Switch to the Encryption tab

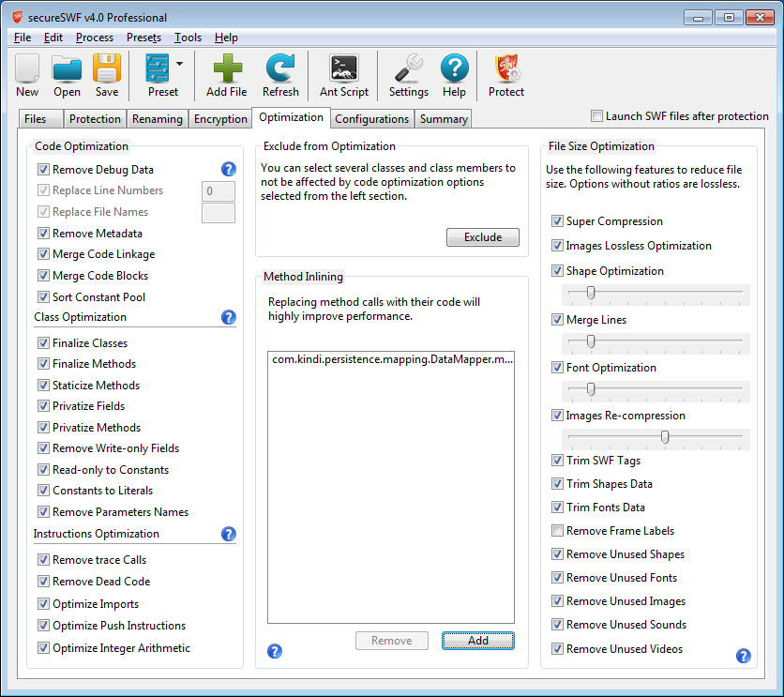click(219, 119)
